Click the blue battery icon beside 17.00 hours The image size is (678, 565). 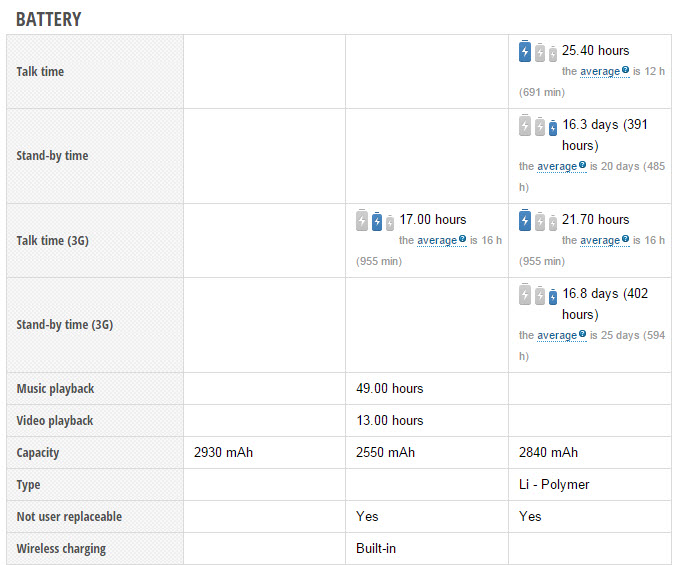pos(377,221)
